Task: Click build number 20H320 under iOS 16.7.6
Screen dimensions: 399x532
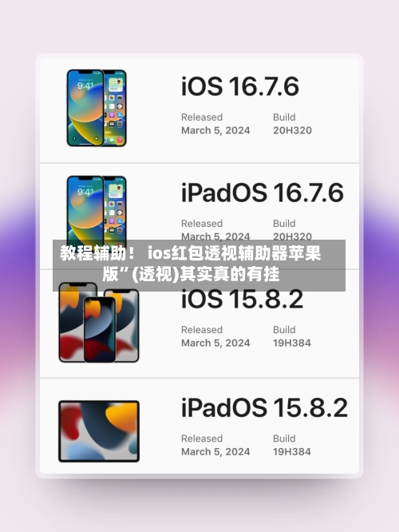Action: pos(292,130)
